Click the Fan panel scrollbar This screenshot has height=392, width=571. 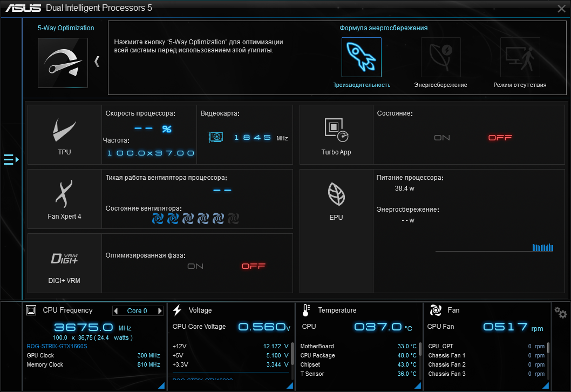[548, 348]
